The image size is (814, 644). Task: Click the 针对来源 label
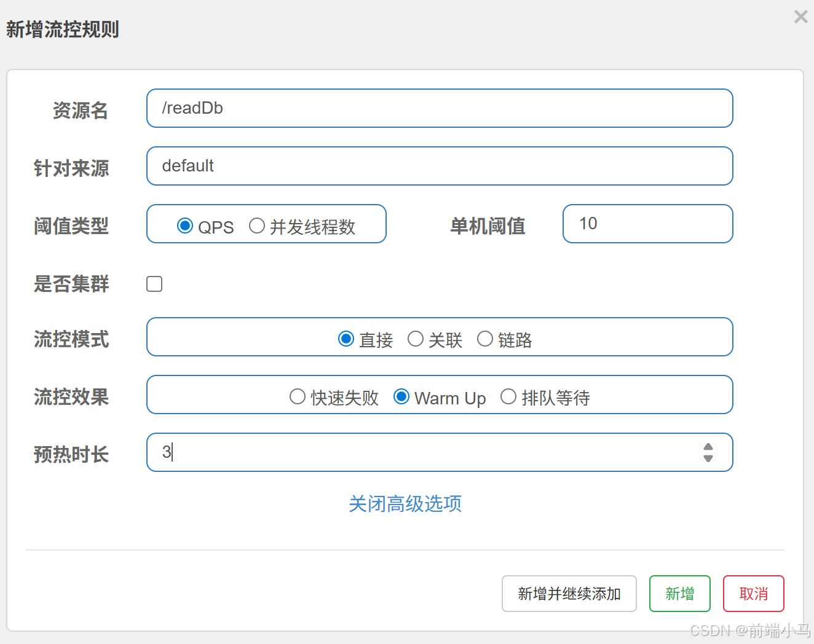(x=71, y=168)
